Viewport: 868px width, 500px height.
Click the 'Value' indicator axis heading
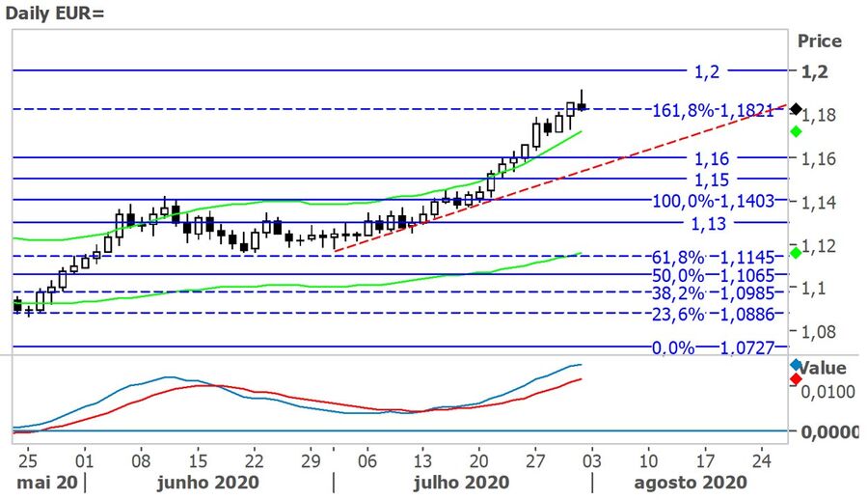pyautogui.click(x=824, y=368)
